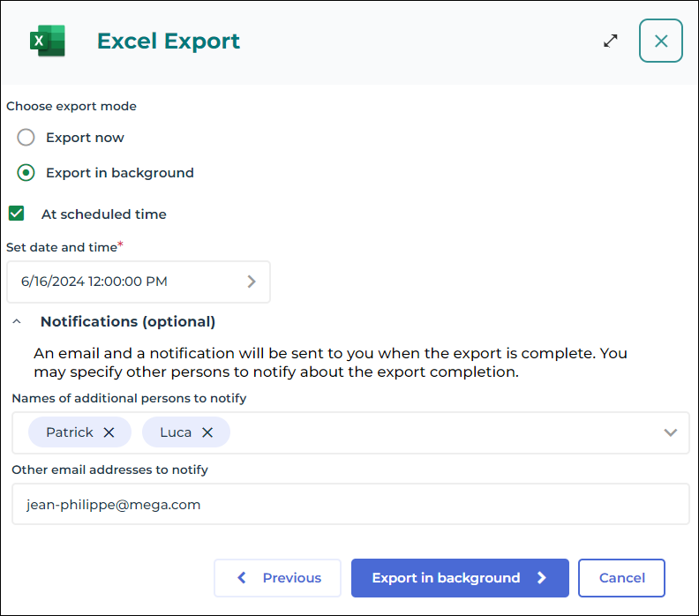This screenshot has height=616, width=699.
Task: Remove Patrick from notify list
Action: coord(109,432)
